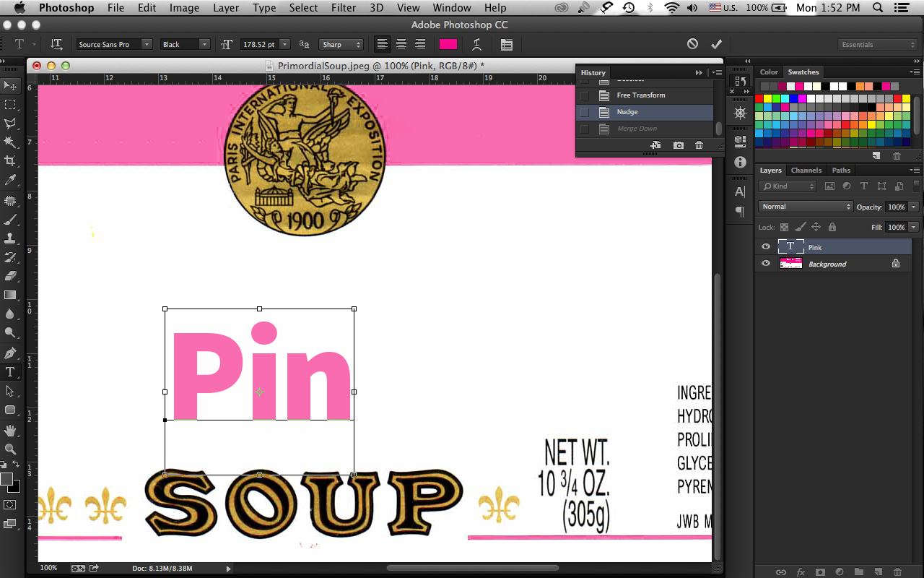
Task: Create new document from current state
Action: [x=655, y=145]
